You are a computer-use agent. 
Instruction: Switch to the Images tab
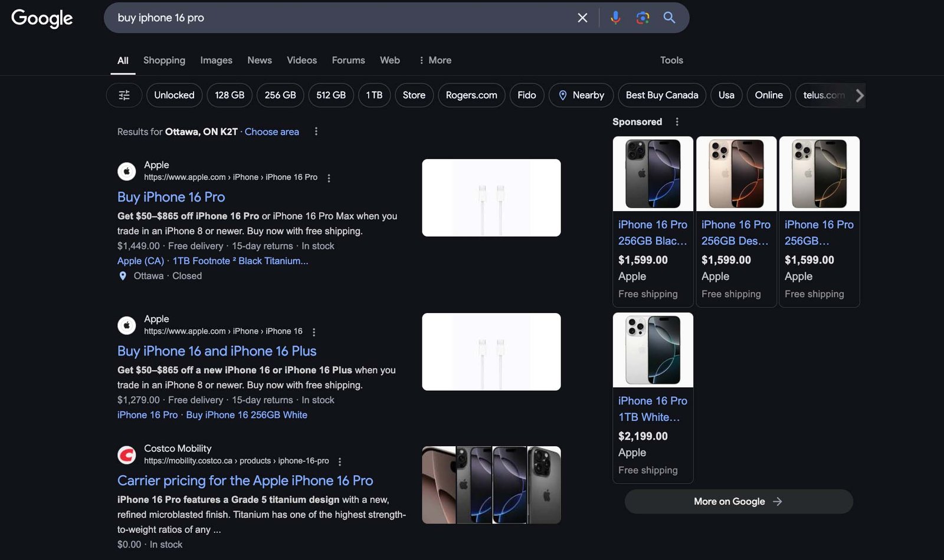click(216, 60)
